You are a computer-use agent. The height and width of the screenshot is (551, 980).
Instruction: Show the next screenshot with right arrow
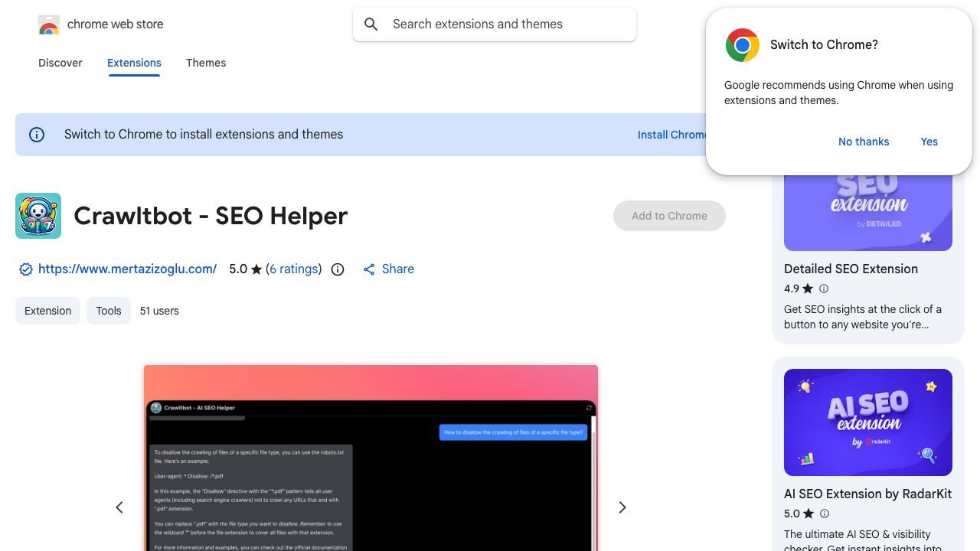point(622,507)
